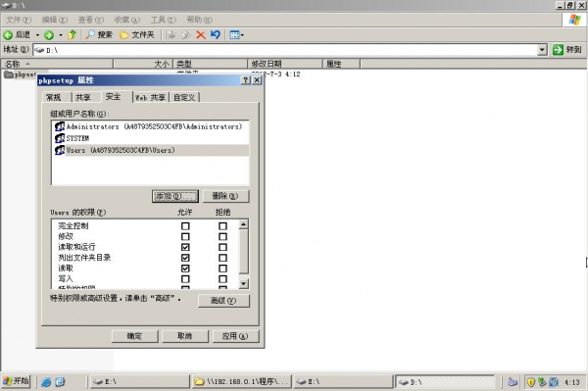This screenshot has width=588, height=391.
Task: Select SYSTEM in group list
Action: 150,138
